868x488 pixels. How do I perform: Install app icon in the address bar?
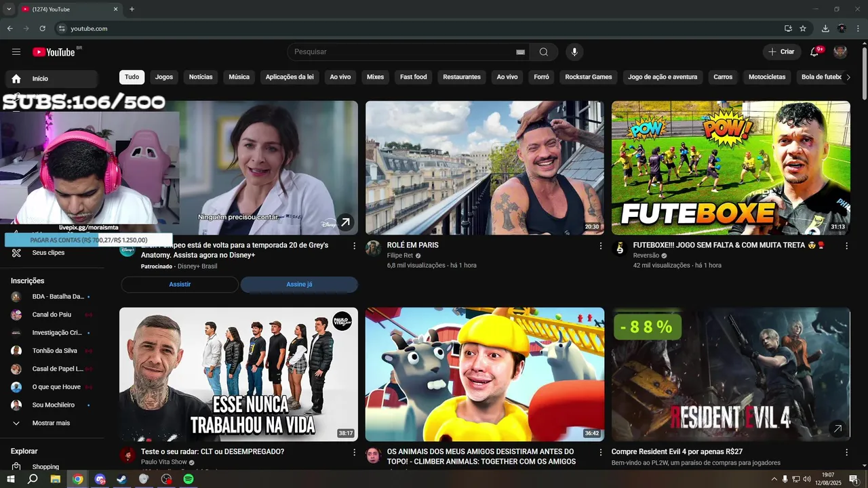788,28
